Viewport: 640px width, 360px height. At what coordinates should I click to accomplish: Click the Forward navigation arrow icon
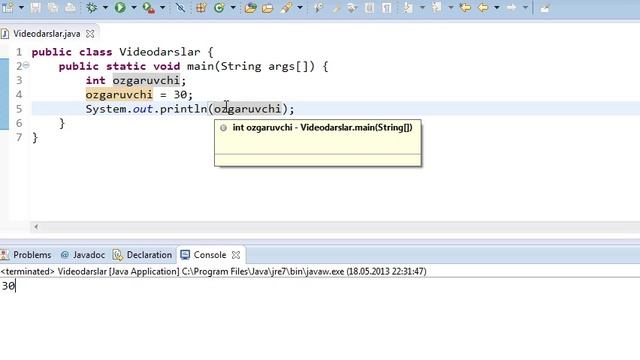[x=511, y=7]
